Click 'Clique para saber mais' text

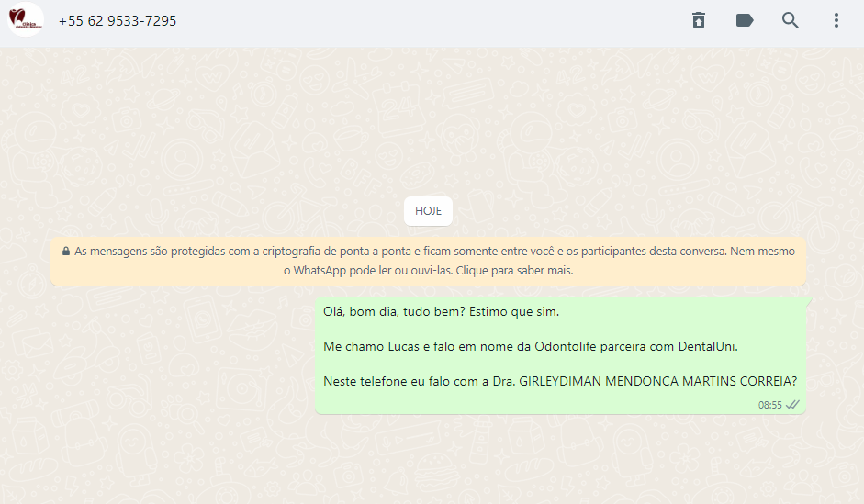(514, 271)
